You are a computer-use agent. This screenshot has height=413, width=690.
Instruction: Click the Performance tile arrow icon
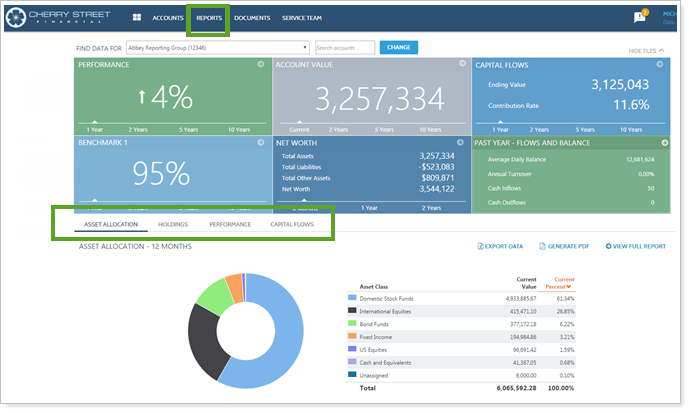(x=260, y=65)
